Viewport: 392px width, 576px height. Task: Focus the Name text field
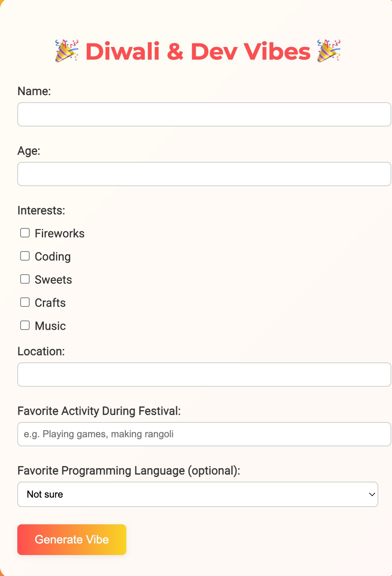pos(204,115)
